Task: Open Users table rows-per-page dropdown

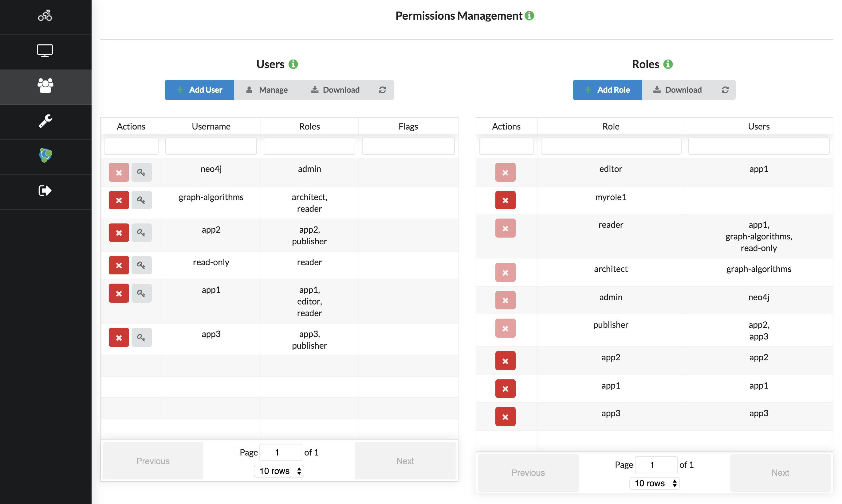Action: (279, 471)
